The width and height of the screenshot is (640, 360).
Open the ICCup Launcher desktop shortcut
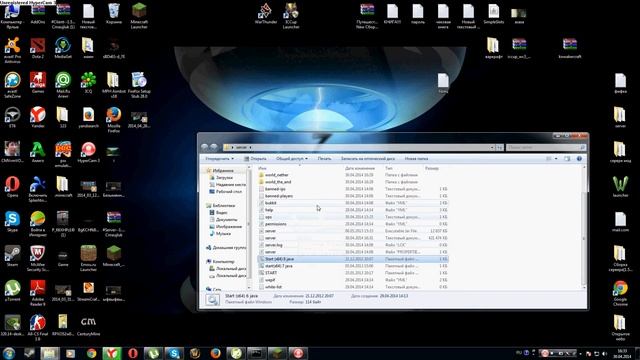point(291,16)
